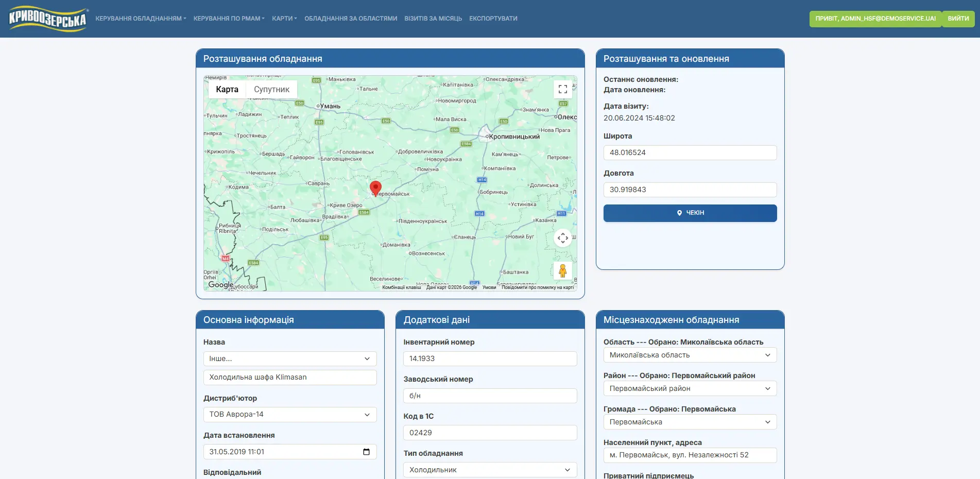Screen dimensions: 980x479
Task: Click the Широта input field
Action: (x=690, y=153)
